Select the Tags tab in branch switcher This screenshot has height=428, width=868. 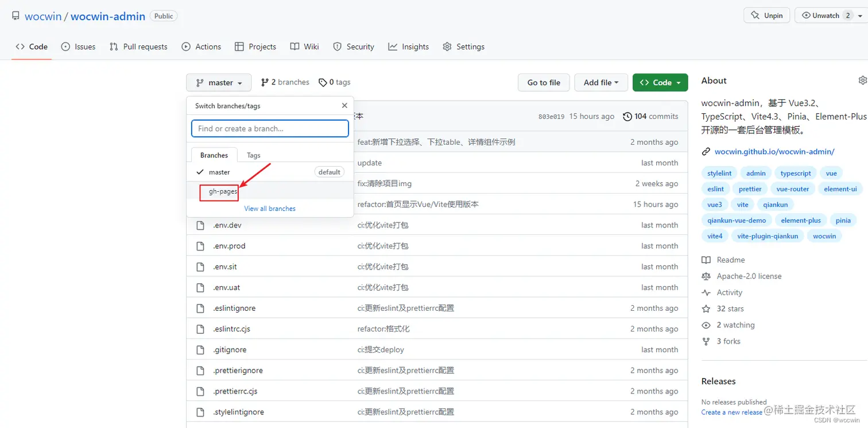[254, 155]
